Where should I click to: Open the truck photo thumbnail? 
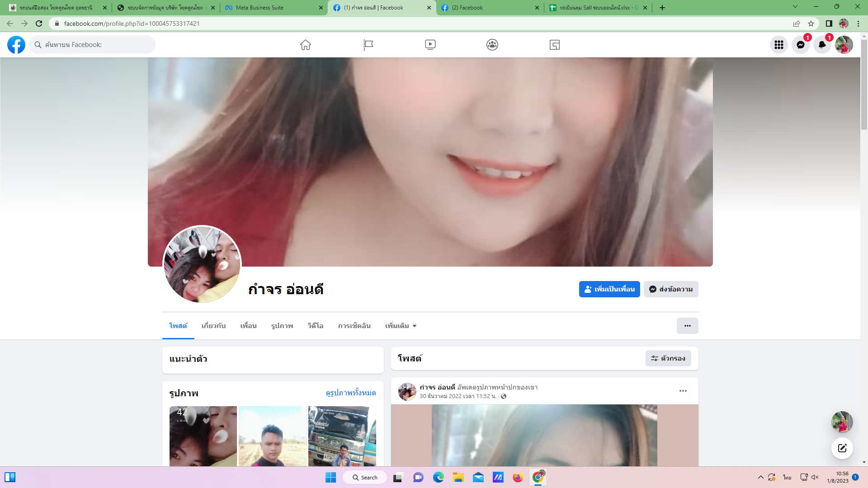(342, 436)
